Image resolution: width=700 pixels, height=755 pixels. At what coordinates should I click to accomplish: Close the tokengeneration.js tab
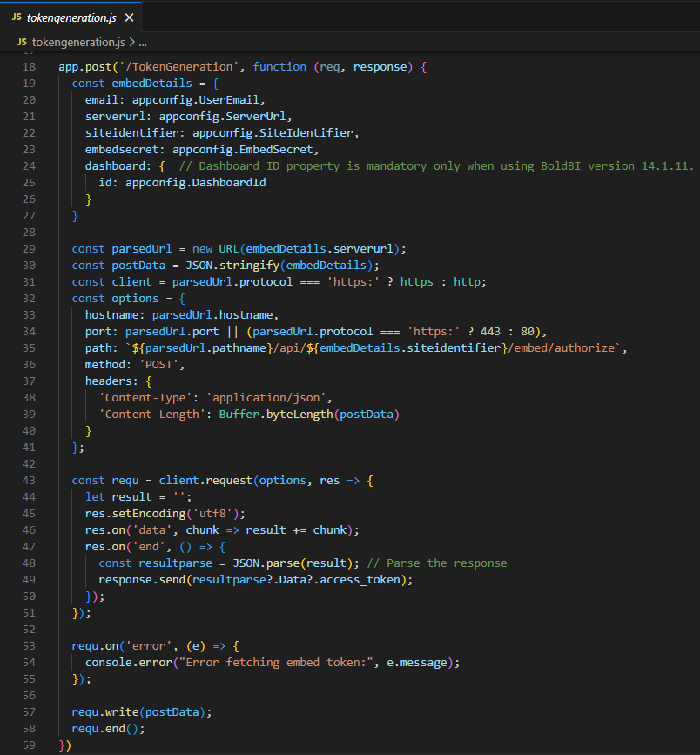129,17
